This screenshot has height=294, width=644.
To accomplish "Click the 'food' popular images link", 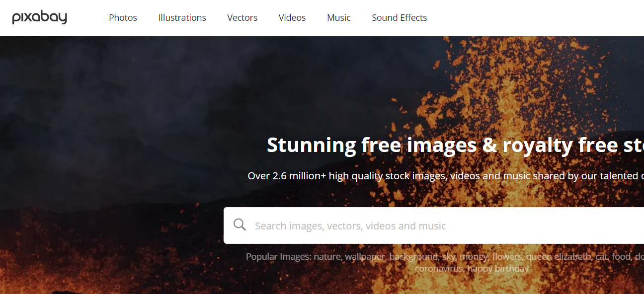I will point(622,257).
